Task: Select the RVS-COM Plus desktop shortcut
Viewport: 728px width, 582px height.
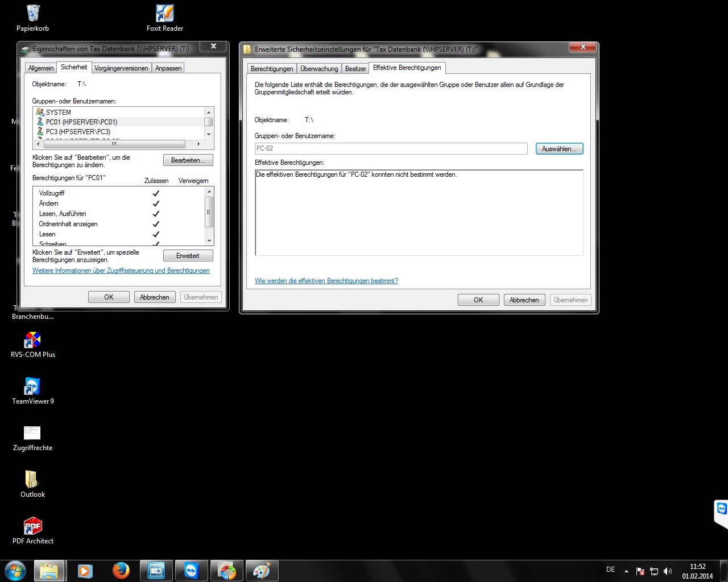Action: (33, 344)
